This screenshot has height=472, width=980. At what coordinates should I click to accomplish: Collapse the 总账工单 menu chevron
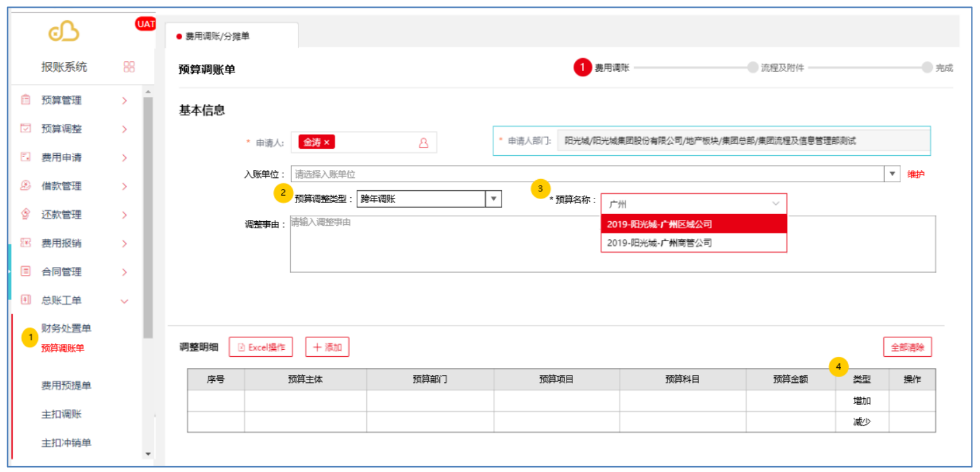tap(125, 301)
